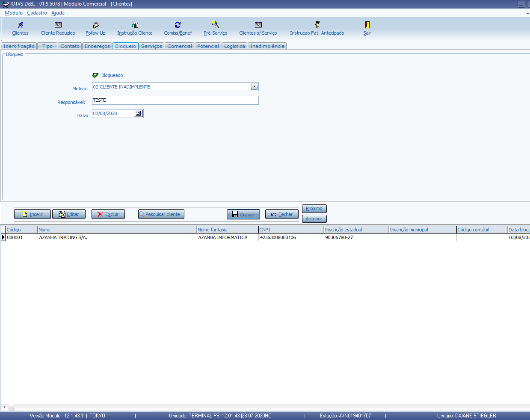Click the Responsável text field
The height and width of the screenshot is (420, 530).
pos(175,100)
